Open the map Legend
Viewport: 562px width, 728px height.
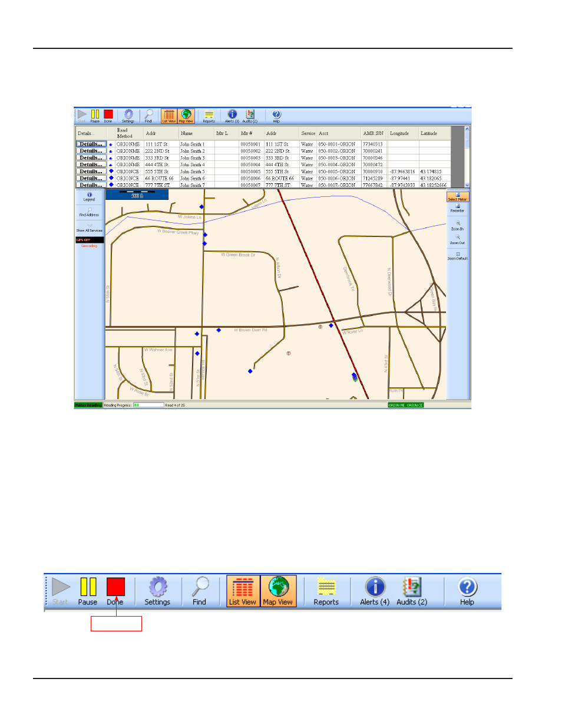90,197
